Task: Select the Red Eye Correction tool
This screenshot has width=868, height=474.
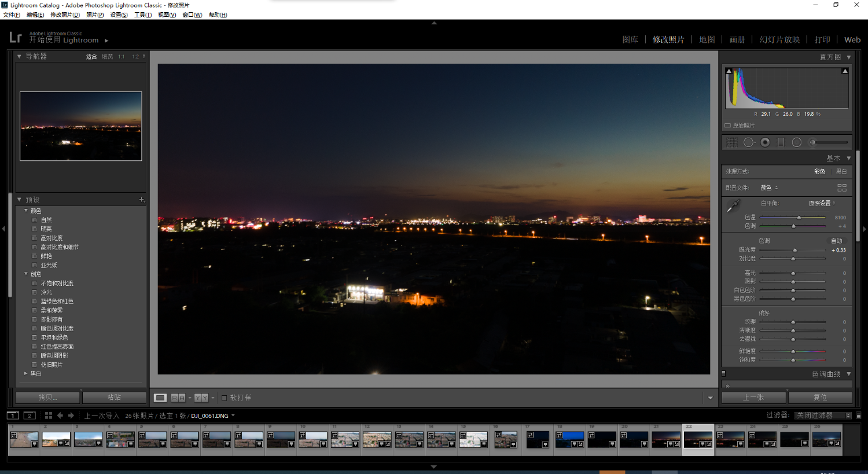Action: click(765, 142)
